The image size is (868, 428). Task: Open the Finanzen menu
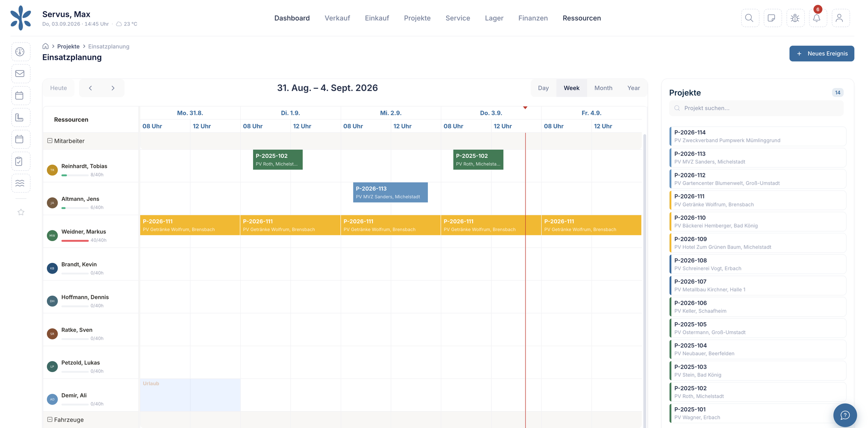pyautogui.click(x=533, y=18)
